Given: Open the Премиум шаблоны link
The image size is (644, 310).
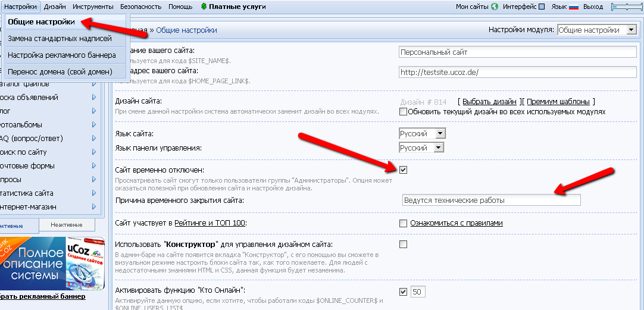Looking at the screenshot, I should [558, 102].
